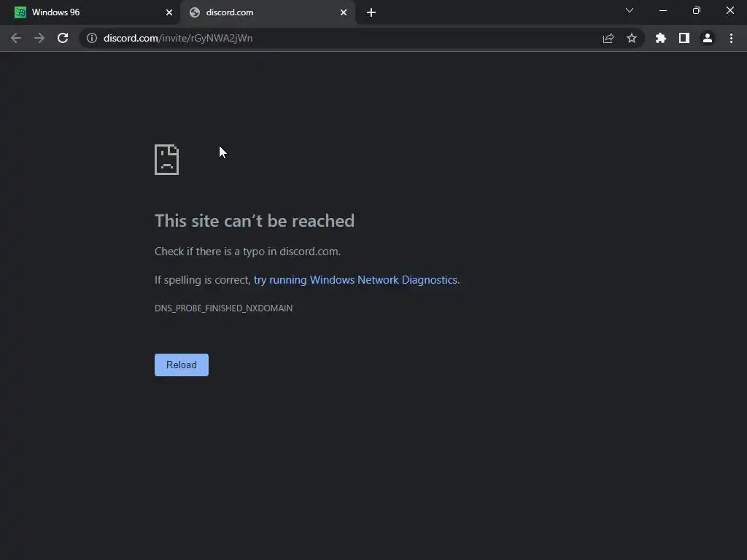747x560 pixels.
Task: View site information icon in address bar
Action: click(92, 38)
